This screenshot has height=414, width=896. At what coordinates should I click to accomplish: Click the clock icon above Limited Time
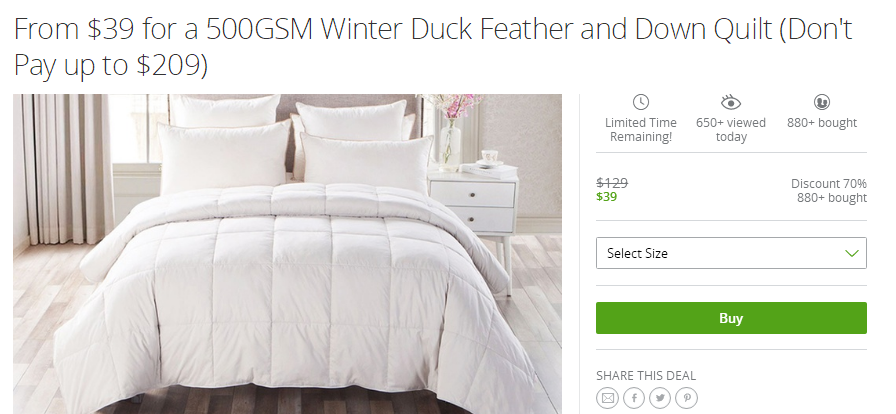pyautogui.click(x=641, y=102)
